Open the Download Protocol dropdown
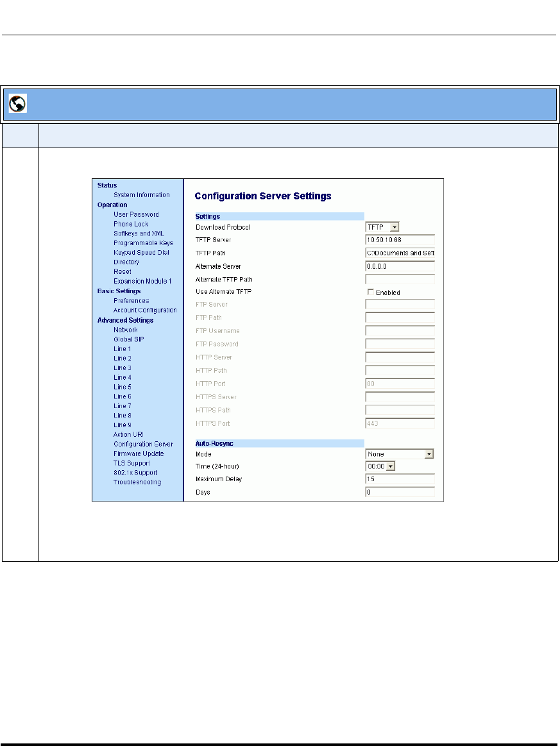This screenshot has width=560, height=746. coord(382,228)
